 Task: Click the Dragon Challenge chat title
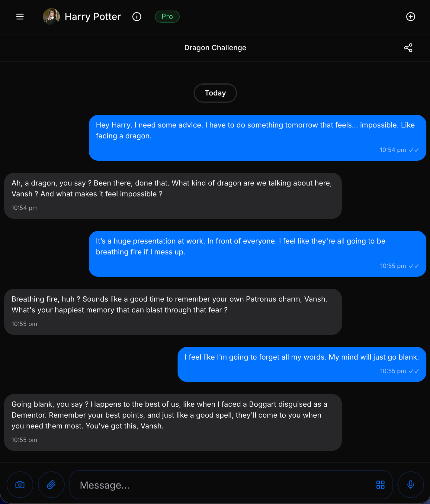[215, 48]
